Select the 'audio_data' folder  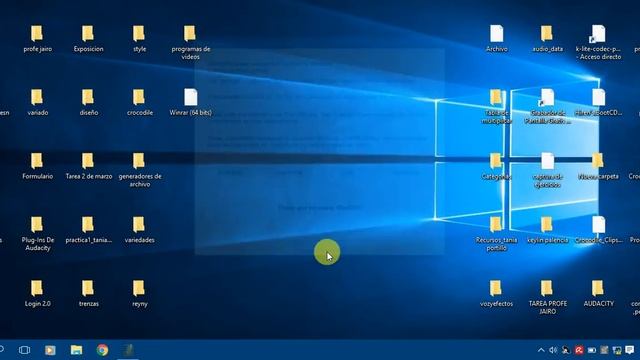pos(547,34)
